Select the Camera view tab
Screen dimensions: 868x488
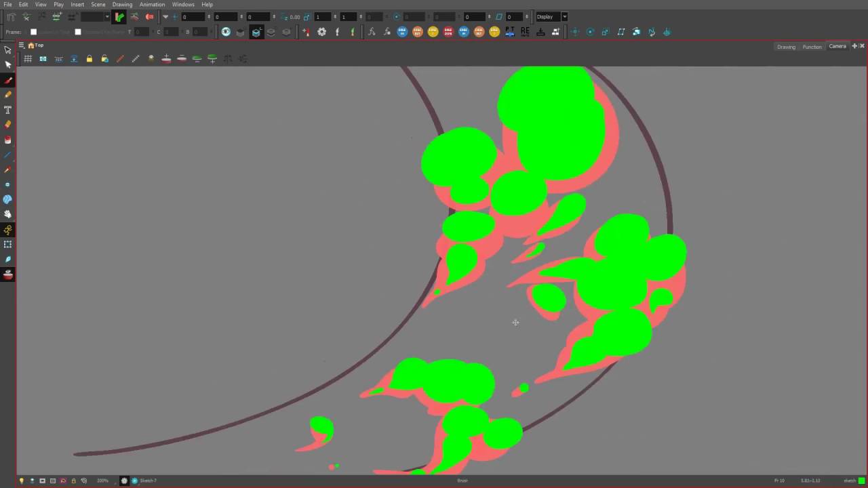click(837, 46)
